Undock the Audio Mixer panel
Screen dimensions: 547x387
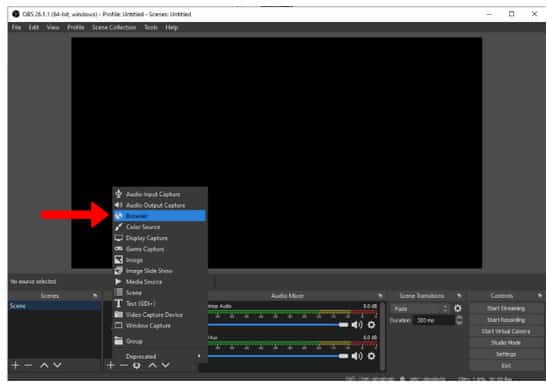point(380,296)
